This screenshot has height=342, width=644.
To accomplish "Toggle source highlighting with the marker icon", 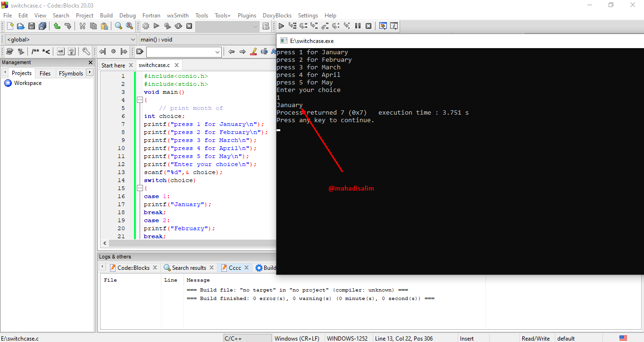I will point(253,52).
